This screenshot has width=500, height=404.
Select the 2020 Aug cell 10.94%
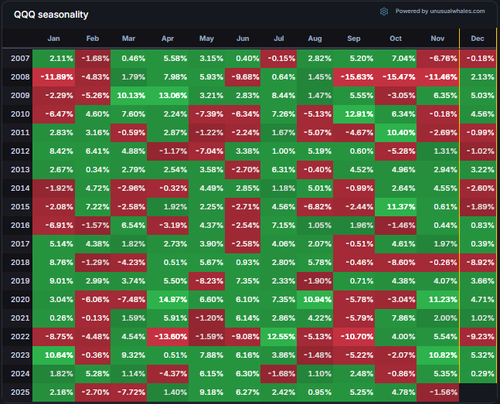point(315,300)
